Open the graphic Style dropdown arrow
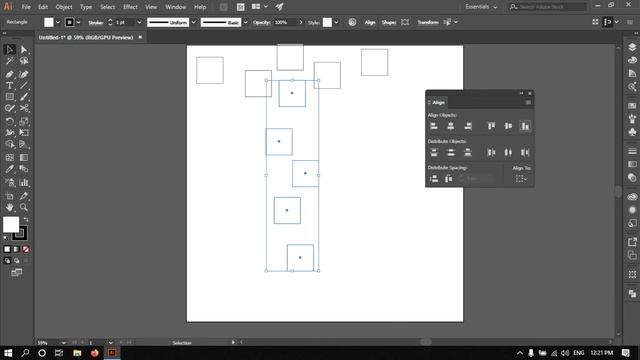The width and height of the screenshot is (640, 360). 336,22
